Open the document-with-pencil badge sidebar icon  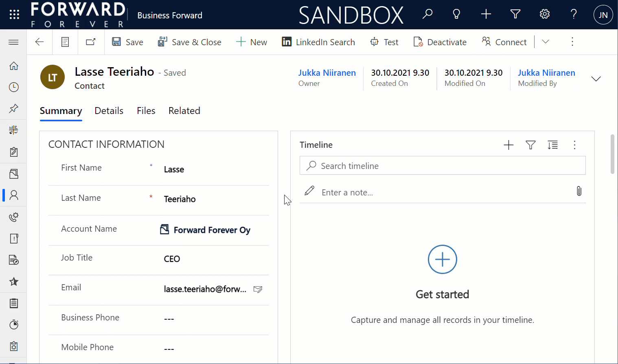(x=14, y=260)
